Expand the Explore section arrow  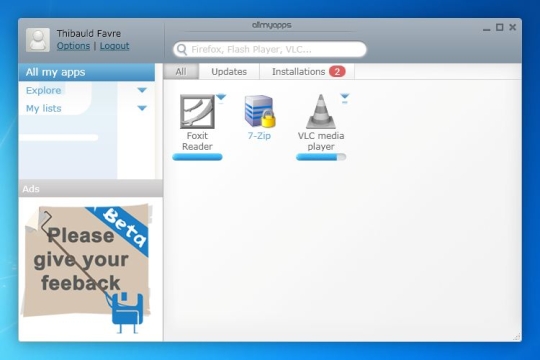pos(142,90)
